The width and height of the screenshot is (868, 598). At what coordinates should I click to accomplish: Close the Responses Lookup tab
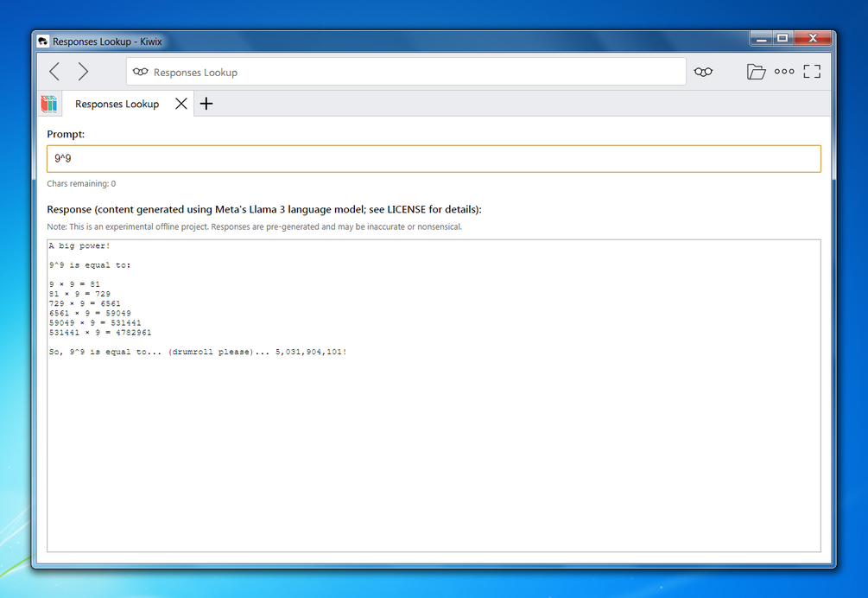[x=181, y=104]
